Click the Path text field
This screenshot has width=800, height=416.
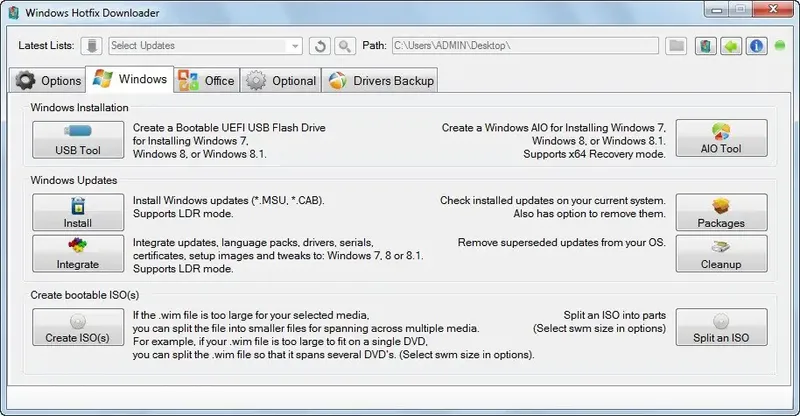(525, 45)
